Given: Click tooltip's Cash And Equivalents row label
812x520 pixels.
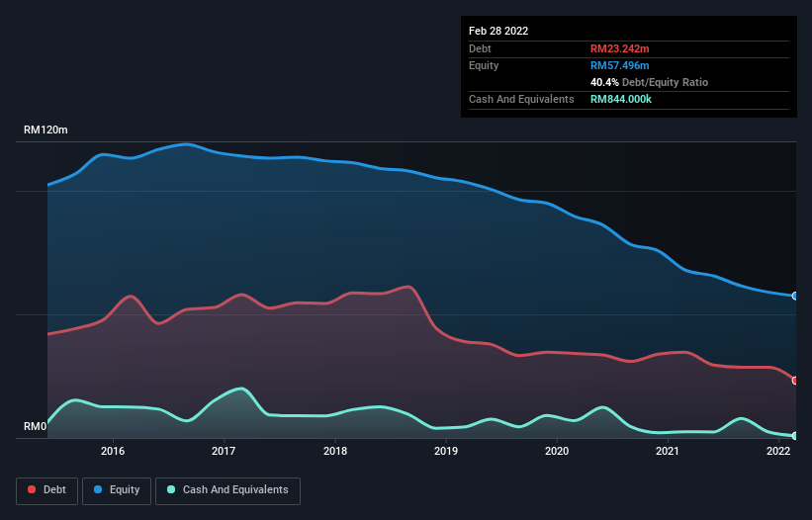Looking at the screenshot, I should 521,99.
